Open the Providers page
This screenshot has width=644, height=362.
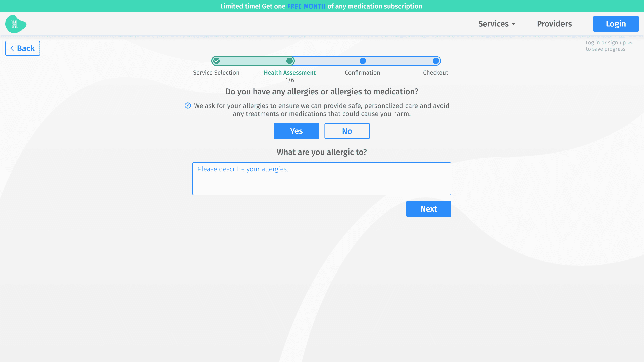554,24
